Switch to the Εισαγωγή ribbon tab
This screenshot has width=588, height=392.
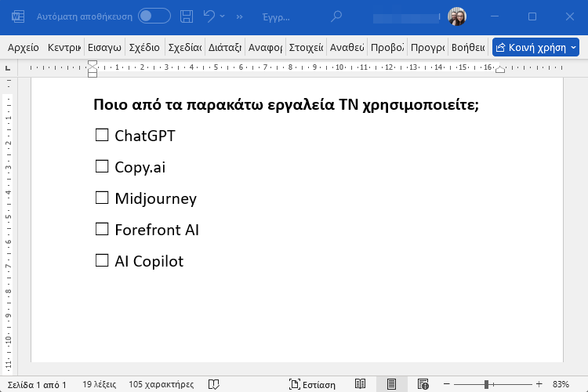coord(104,48)
